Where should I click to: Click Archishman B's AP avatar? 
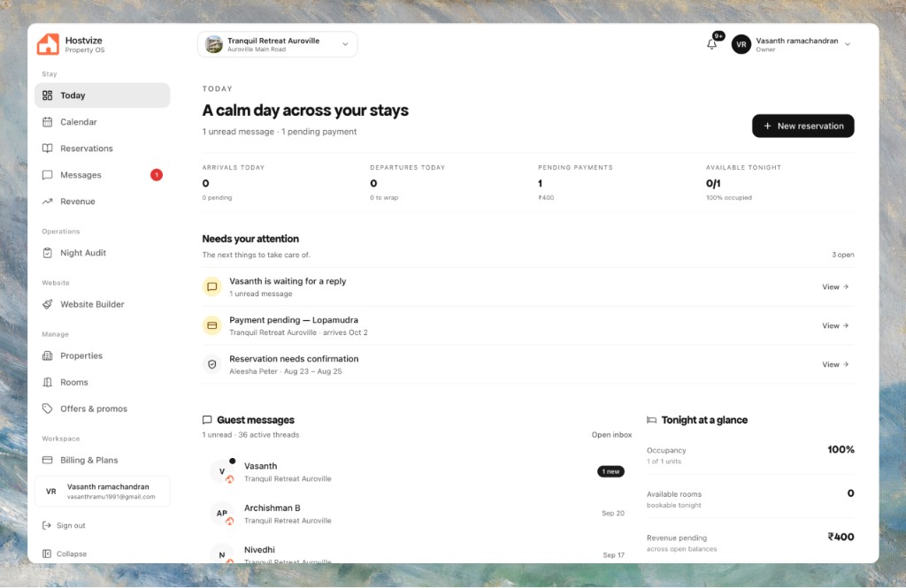[222, 513]
